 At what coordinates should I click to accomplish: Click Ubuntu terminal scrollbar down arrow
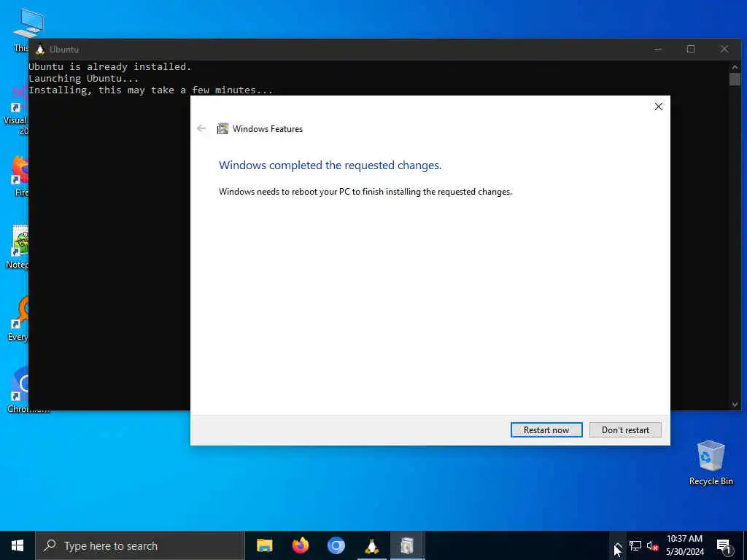click(735, 404)
